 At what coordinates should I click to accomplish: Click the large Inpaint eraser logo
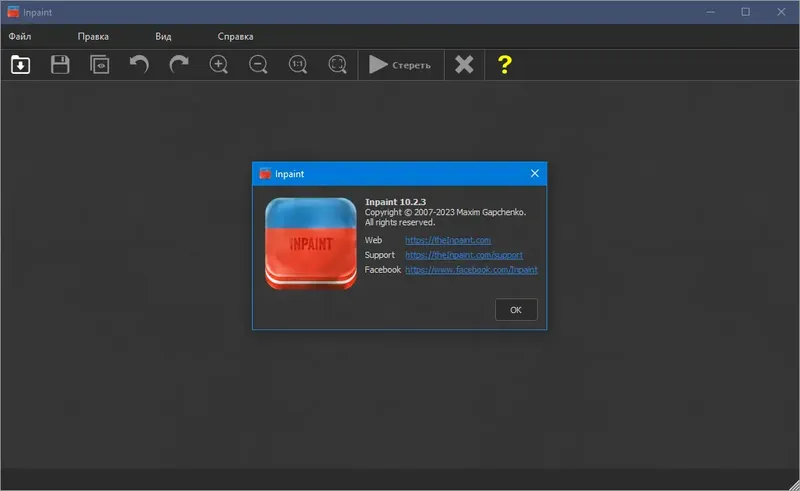(x=311, y=243)
